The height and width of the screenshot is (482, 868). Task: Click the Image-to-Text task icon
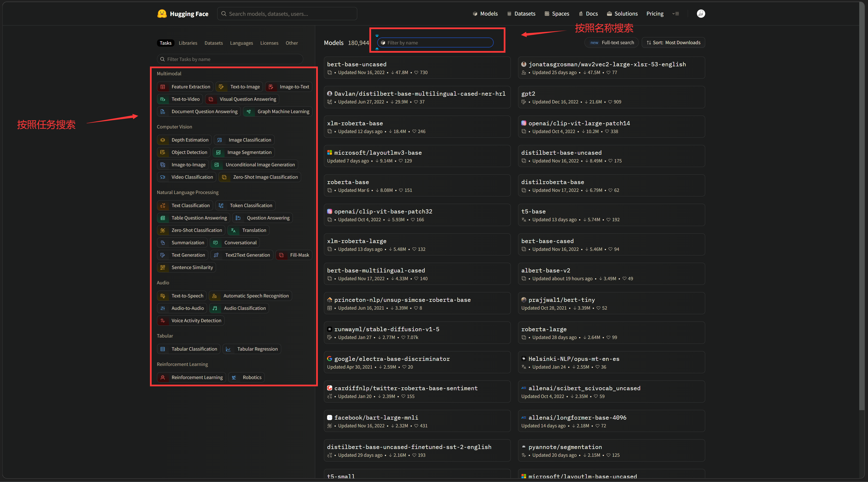point(271,87)
